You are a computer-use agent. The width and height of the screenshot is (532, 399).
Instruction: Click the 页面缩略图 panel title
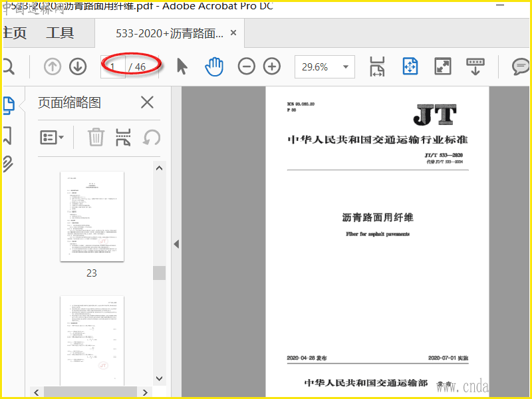coord(69,102)
